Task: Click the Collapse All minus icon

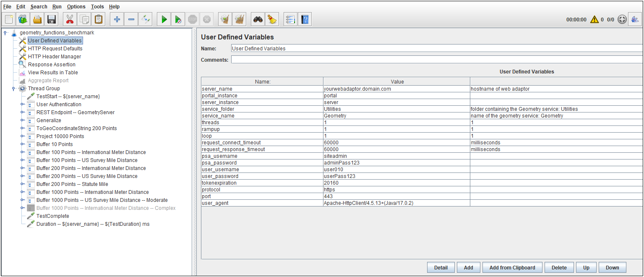Action: 131,19
